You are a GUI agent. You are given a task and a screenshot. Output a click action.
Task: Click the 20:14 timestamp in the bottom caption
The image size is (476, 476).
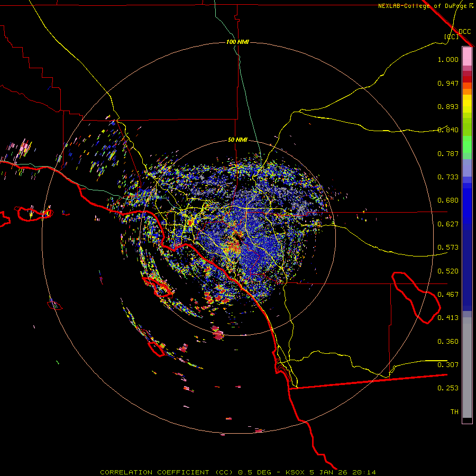point(363,472)
